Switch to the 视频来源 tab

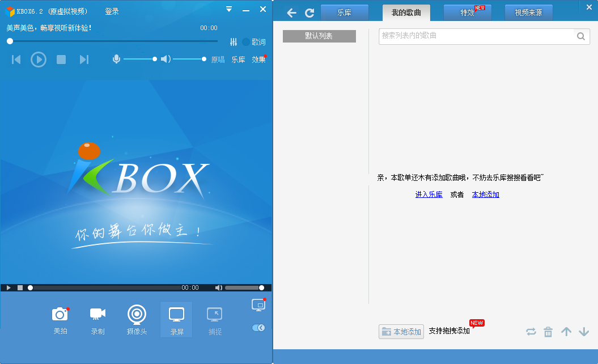(x=528, y=12)
